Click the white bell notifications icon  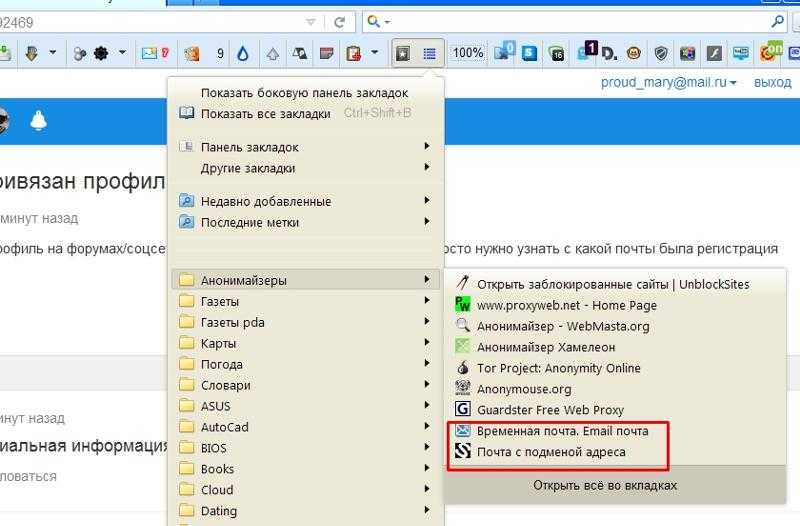(39, 121)
